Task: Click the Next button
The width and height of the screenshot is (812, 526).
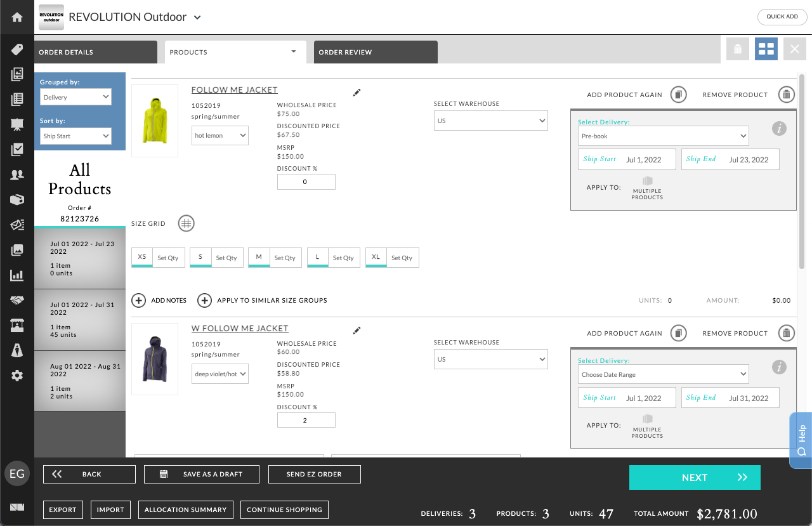Action: click(x=695, y=478)
